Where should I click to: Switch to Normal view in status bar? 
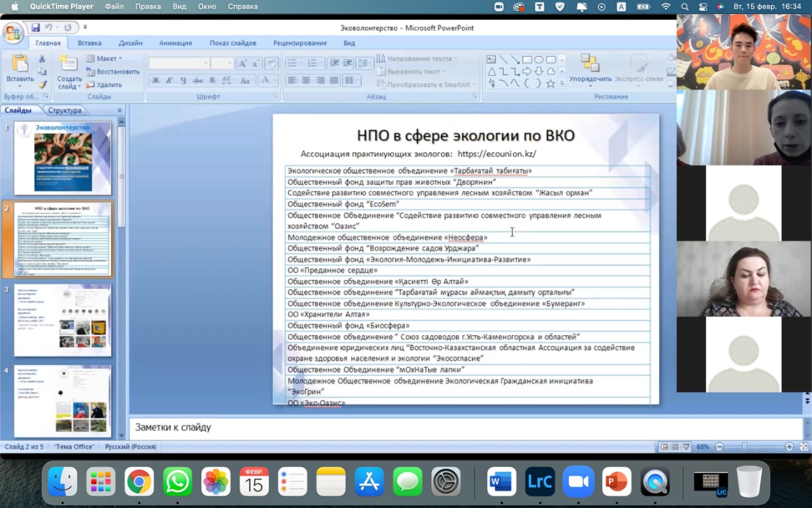664,446
